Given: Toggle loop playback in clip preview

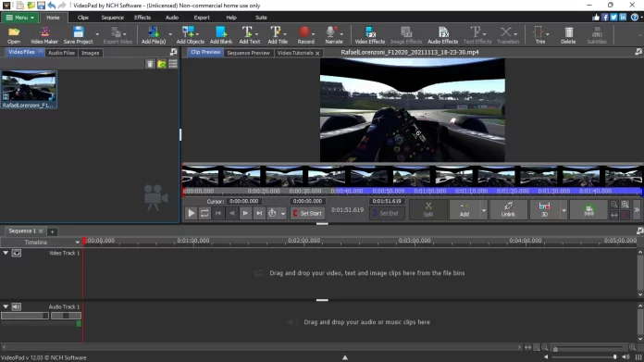Looking at the screenshot, I should point(204,213).
